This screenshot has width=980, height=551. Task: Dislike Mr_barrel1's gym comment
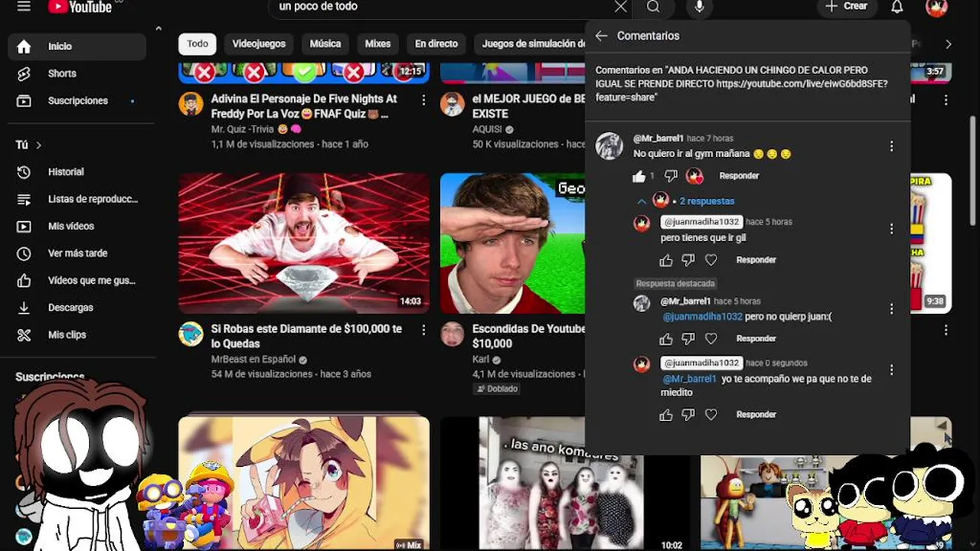671,176
